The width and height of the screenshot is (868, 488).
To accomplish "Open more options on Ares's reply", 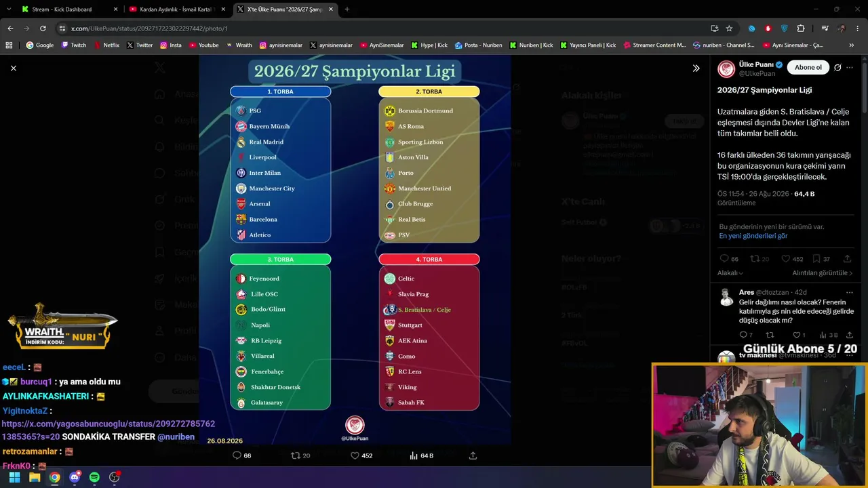I will click(850, 293).
